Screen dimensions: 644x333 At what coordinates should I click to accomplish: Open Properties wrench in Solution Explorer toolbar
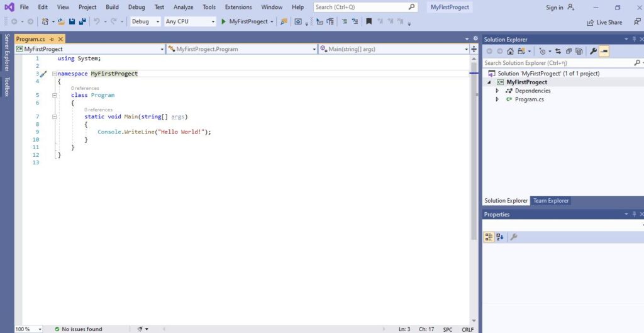pyautogui.click(x=592, y=52)
